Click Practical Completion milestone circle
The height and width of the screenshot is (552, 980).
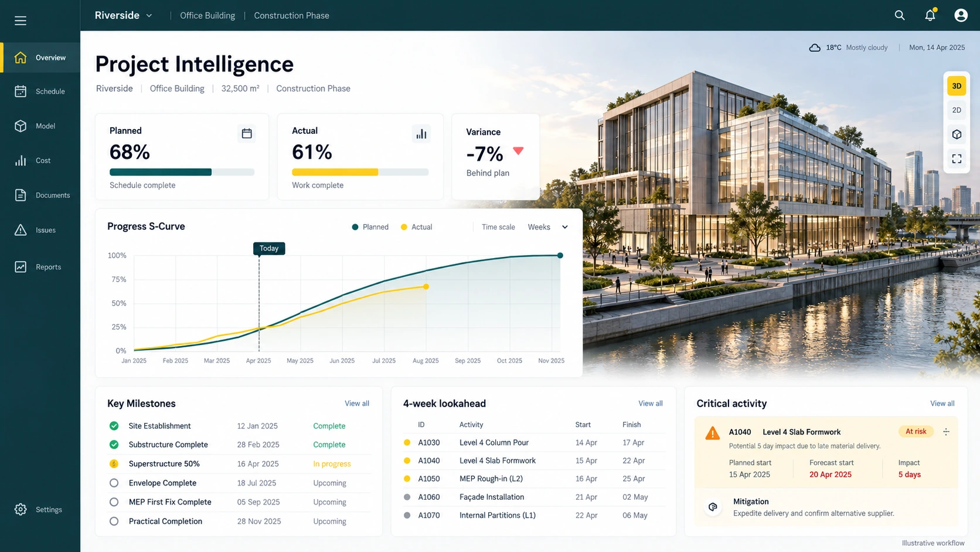pos(114,521)
